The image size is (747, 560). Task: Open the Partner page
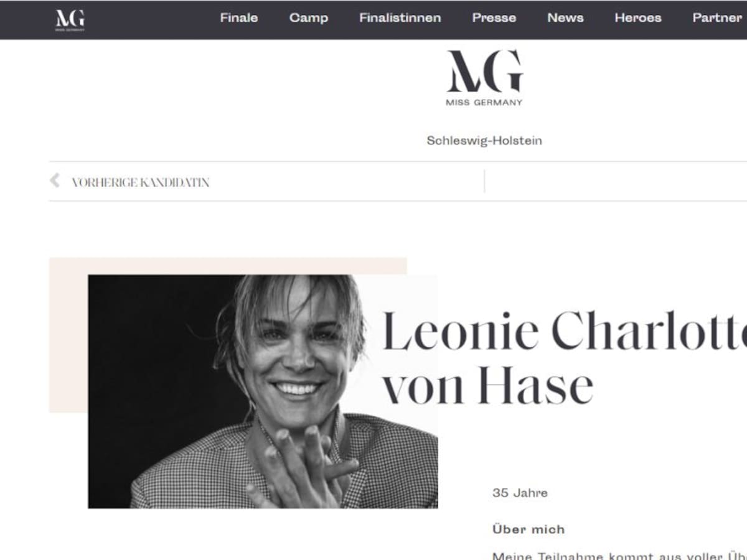717,18
